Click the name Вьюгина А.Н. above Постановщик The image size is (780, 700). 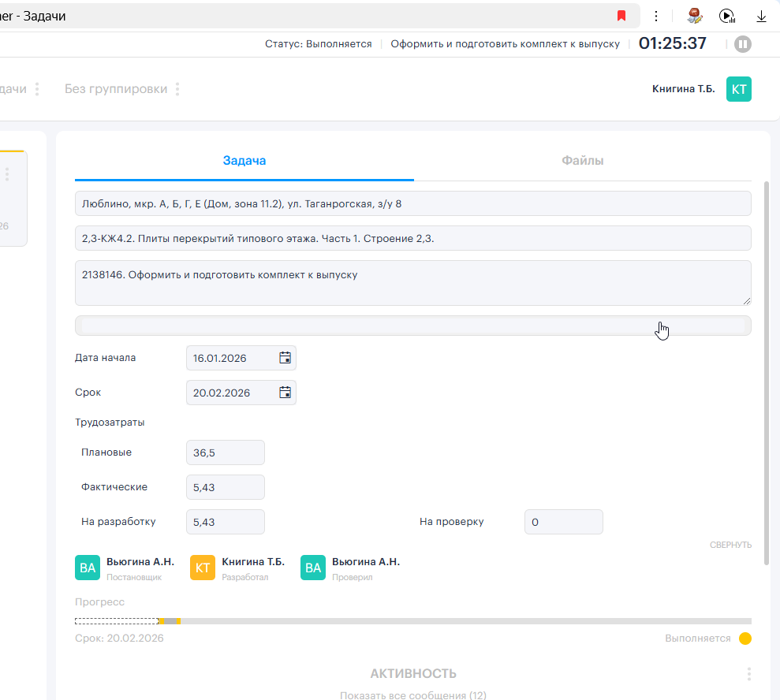(x=140, y=562)
